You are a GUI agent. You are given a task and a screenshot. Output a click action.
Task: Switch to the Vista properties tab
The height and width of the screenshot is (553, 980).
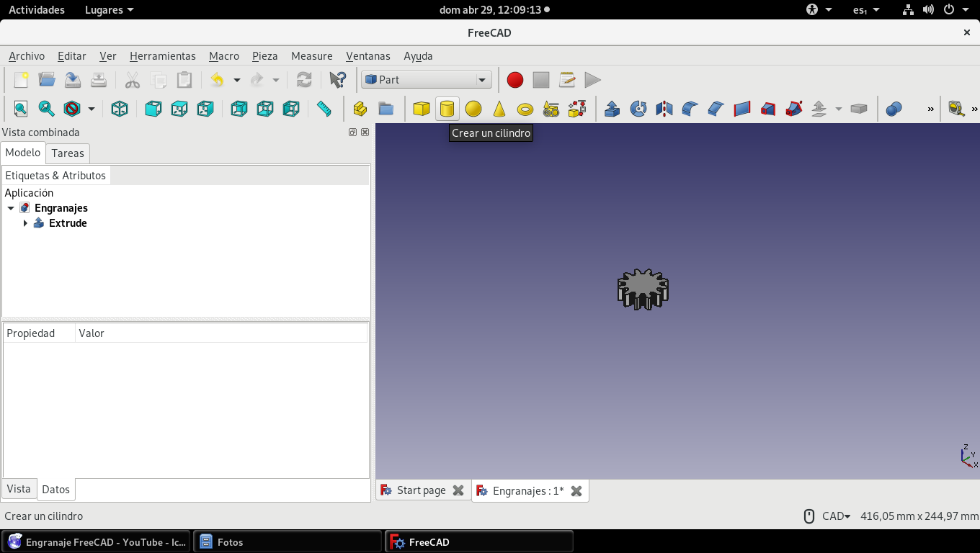19,489
